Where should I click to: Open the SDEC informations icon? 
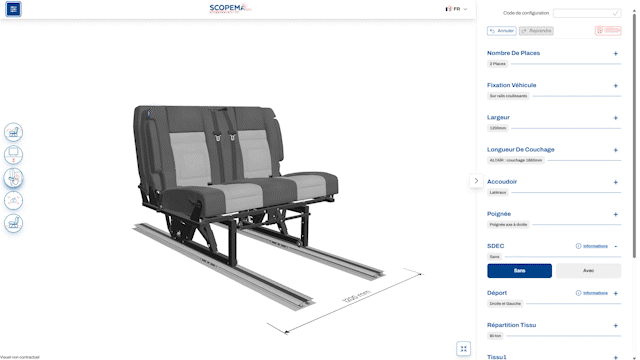578,246
